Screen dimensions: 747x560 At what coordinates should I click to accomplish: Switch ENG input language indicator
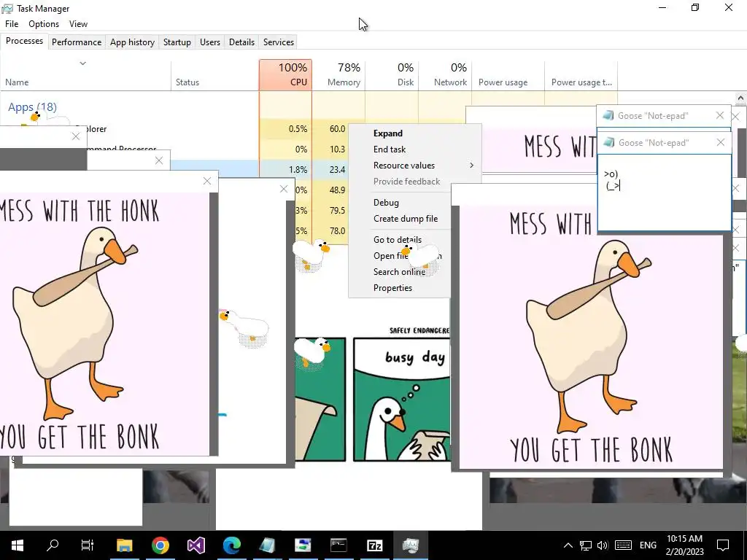[648, 545]
